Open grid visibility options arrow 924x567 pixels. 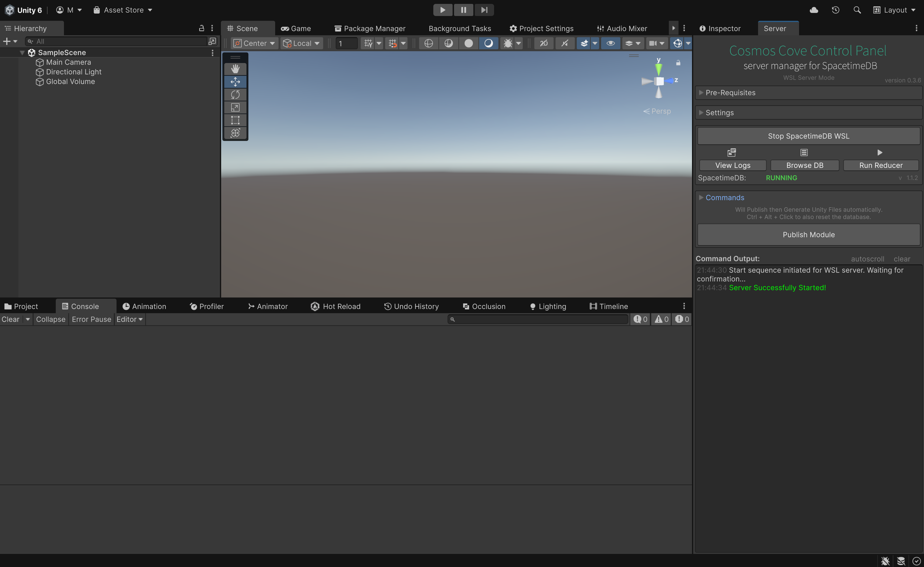pyautogui.click(x=379, y=43)
